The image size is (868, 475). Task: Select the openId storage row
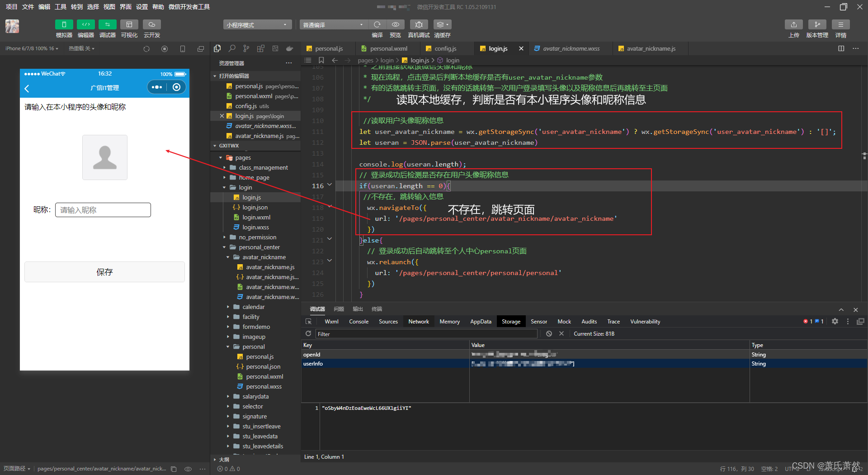point(584,355)
